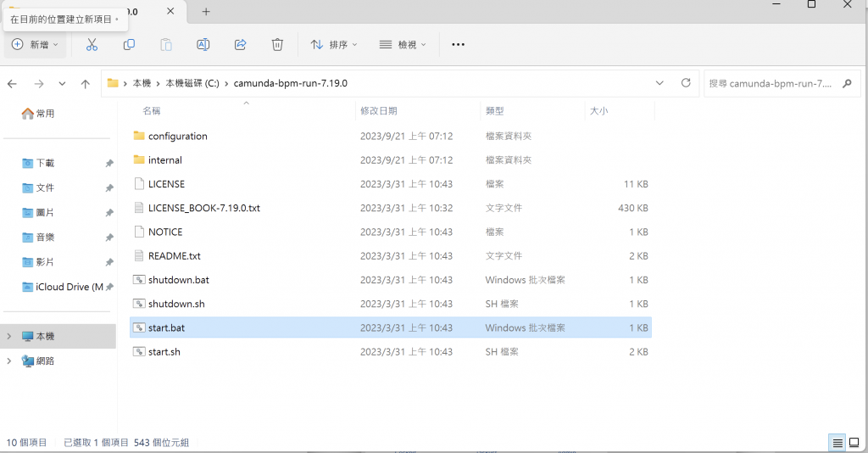This screenshot has width=868, height=453.
Task: Open the three-dots more options menu
Action: [458, 44]
